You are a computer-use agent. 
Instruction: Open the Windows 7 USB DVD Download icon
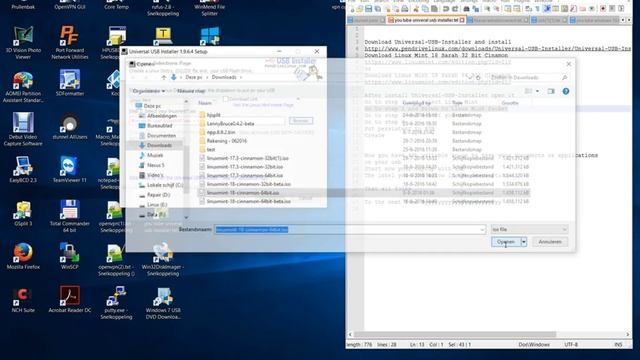(x=162, y=303)
